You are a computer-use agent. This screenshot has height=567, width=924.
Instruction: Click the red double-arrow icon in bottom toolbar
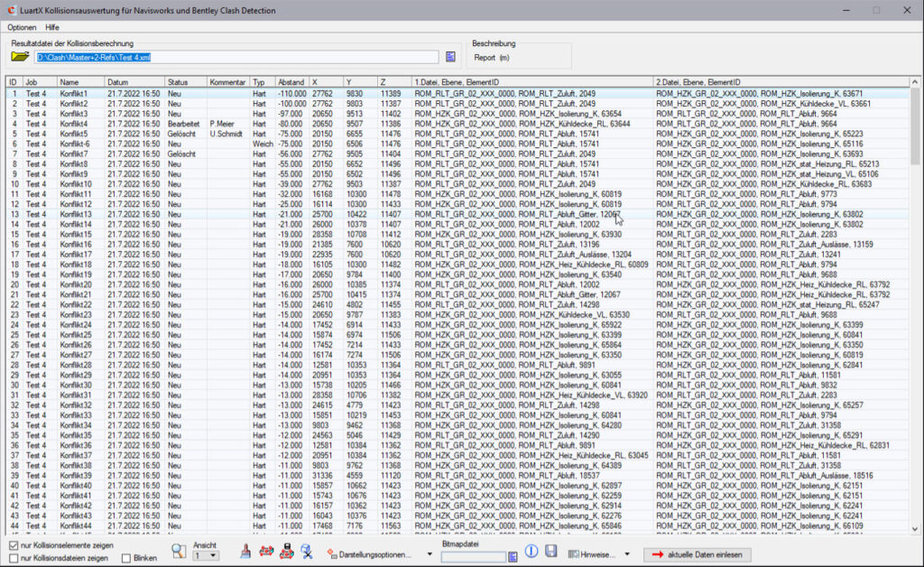coord(266,551)
